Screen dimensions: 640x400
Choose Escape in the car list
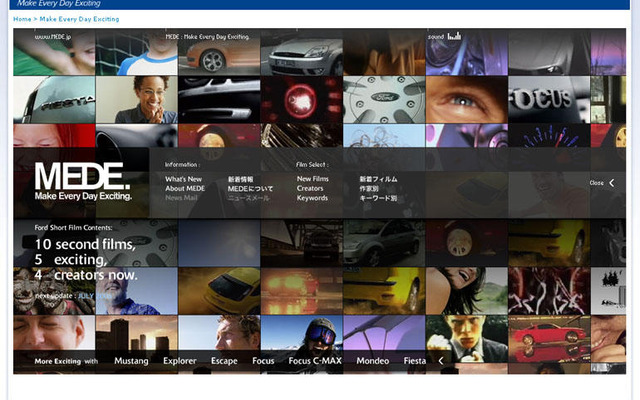coord(224,361)
